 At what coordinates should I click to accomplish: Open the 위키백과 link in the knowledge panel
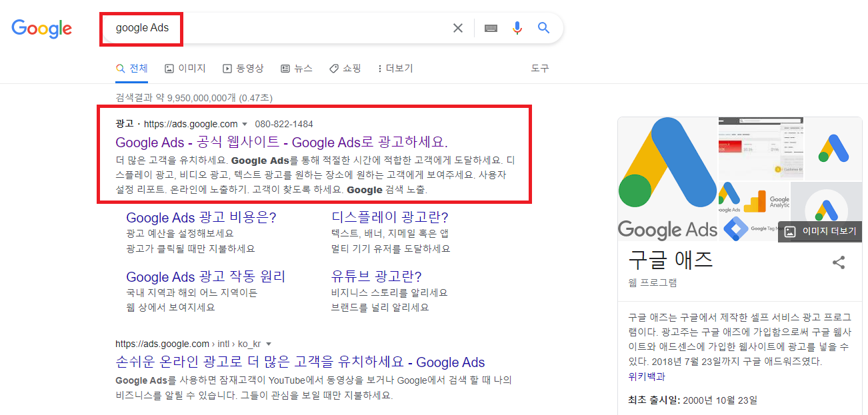coord(647,377)
